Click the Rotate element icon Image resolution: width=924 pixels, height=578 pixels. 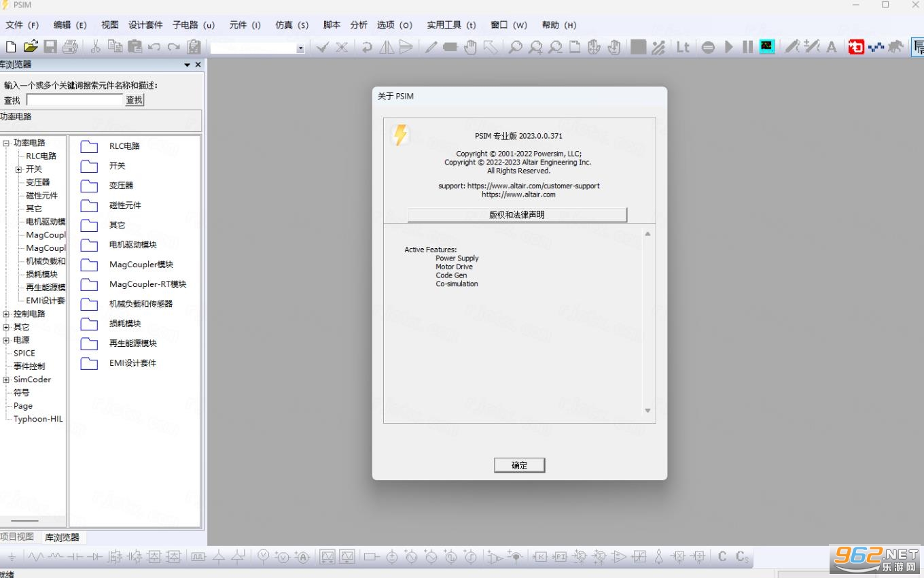(367, 47)
